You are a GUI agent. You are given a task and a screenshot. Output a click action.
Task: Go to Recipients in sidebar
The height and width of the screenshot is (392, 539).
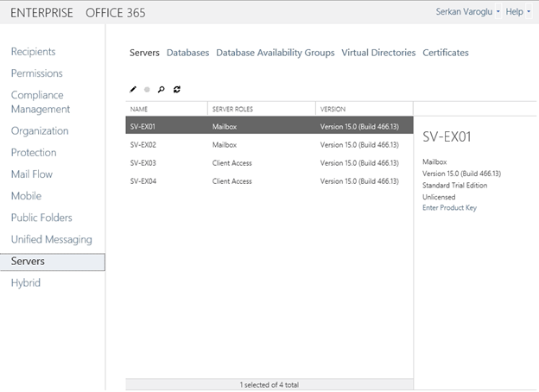coord(33,52)
